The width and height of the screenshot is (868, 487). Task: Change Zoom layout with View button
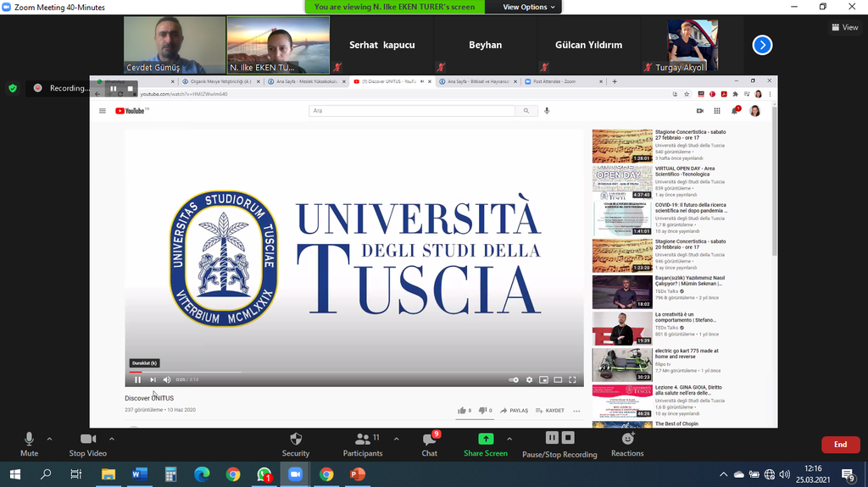[x=845, y=27]
